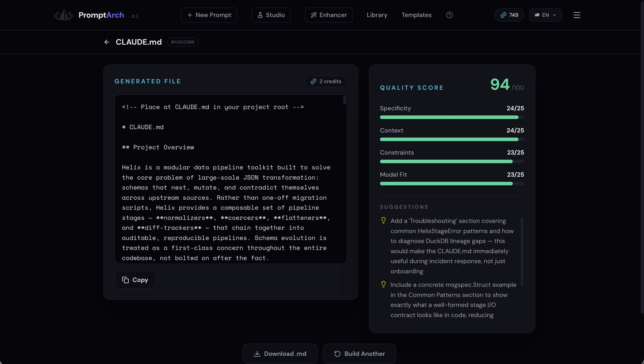The width and height of the screenshot is (644, 364).
Task: Open the Enhancer tool
Action: [x=328, y=15]
